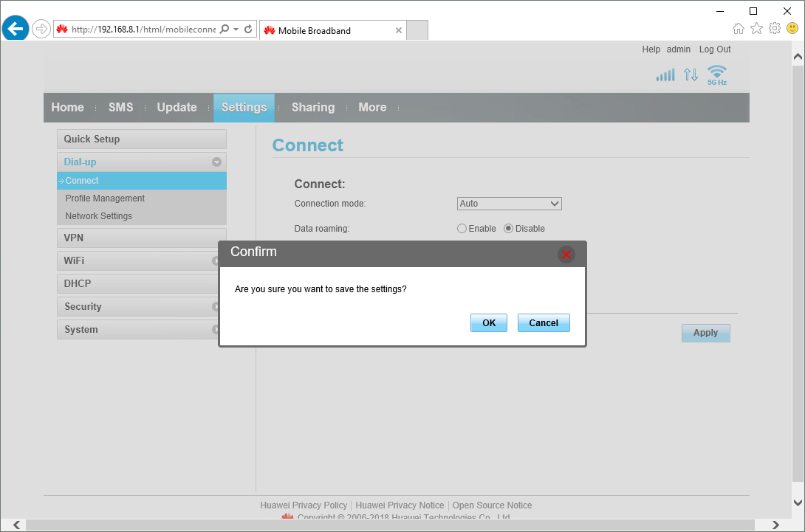Click the browser back arrow button

click(x=16, y=29)
